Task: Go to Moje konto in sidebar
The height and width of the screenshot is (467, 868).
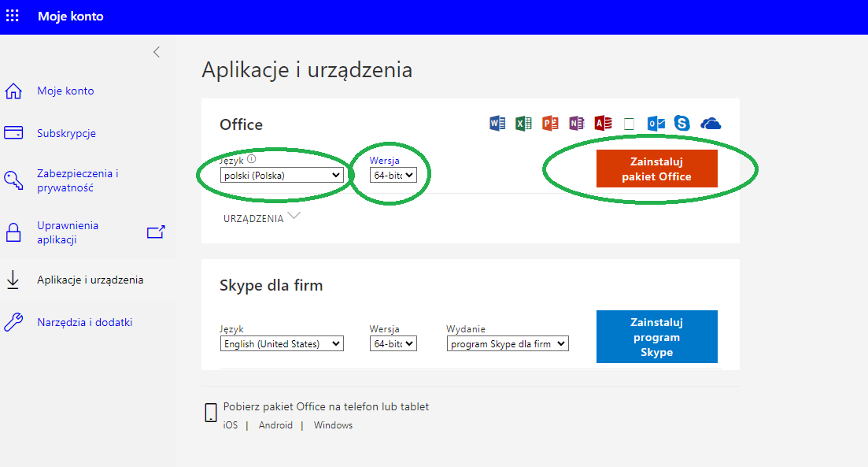Action: click(x=65, y=91)
